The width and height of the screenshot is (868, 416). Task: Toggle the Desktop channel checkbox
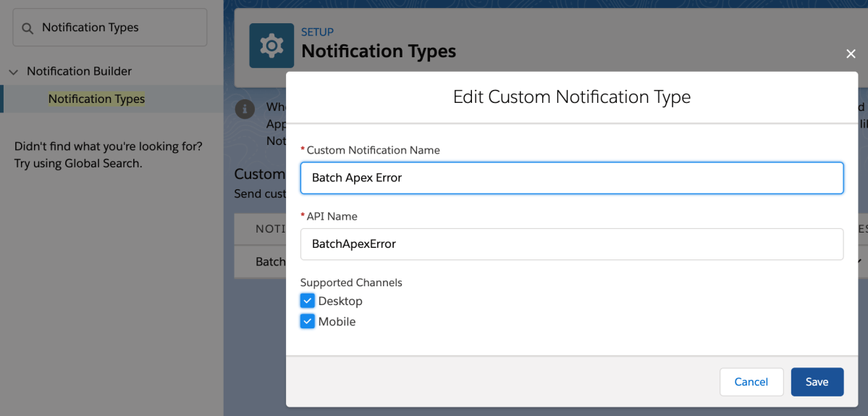(308, 301)
